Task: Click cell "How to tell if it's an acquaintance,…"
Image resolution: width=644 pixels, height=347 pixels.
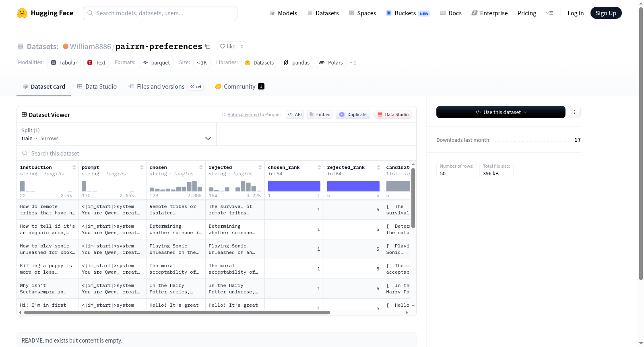Action: 47,229
